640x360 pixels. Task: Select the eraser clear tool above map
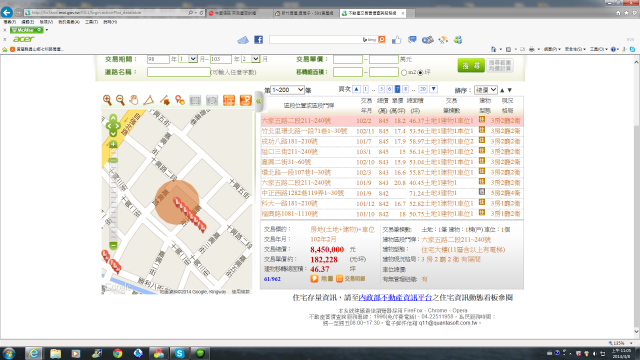click(x=164, y=100)
